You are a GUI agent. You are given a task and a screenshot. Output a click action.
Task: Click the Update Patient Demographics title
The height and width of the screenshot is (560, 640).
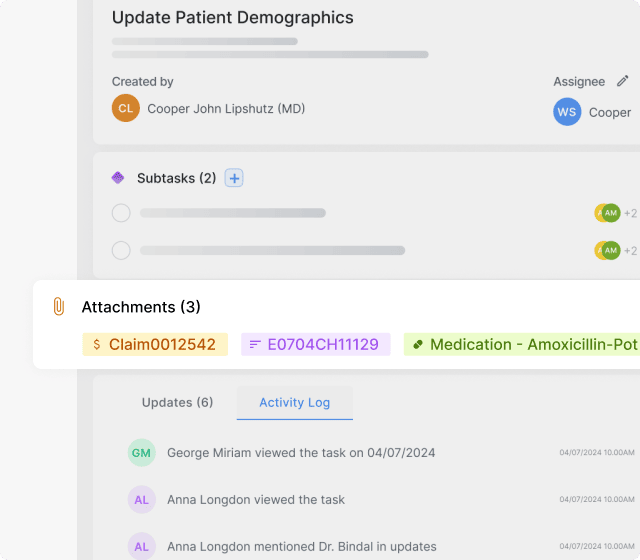[232, 18]
